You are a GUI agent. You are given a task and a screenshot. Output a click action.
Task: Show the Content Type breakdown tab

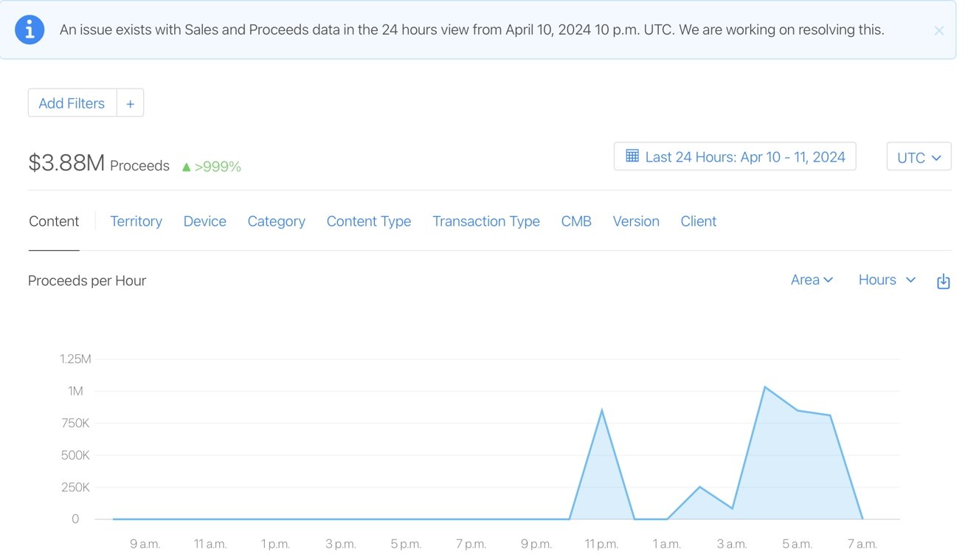(368, 221)
